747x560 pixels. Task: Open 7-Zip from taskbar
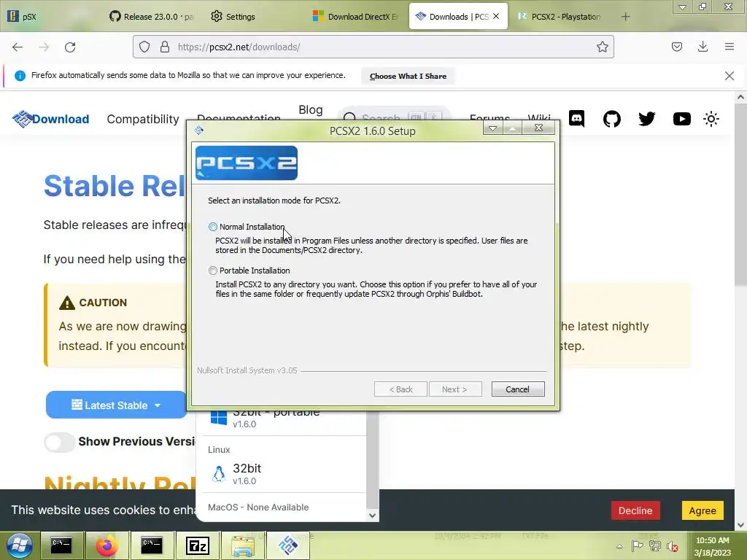coord(197,545)
